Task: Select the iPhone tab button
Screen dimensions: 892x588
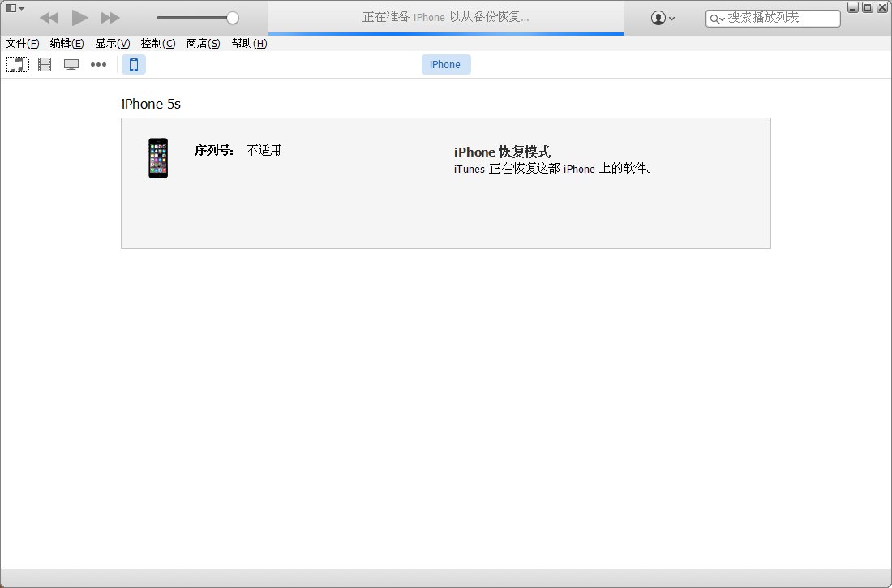Action: (x=445, y=65)
